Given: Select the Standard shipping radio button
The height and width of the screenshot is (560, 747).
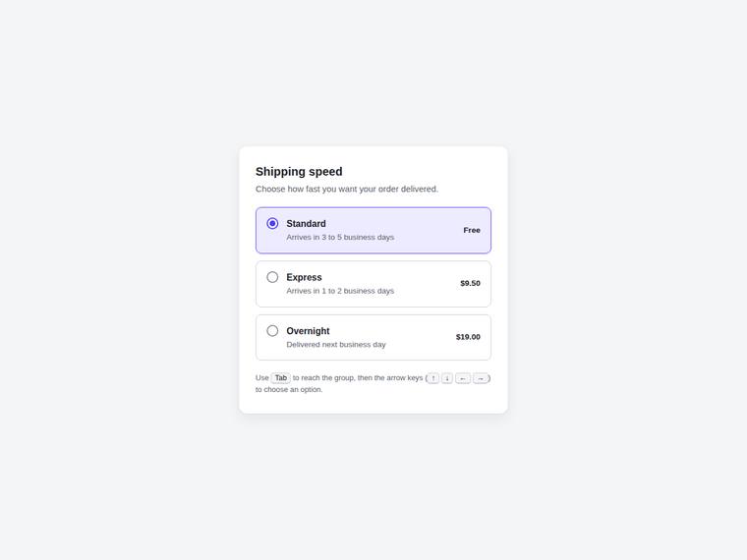Looking at the screenshot, I should pyautogui.click(x=272, y=223).
